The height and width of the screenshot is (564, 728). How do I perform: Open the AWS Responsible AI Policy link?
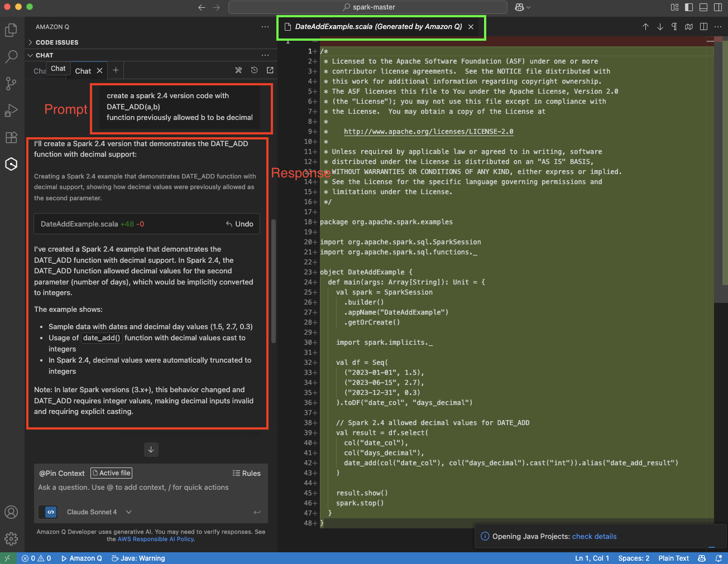(x=156, y=539)
